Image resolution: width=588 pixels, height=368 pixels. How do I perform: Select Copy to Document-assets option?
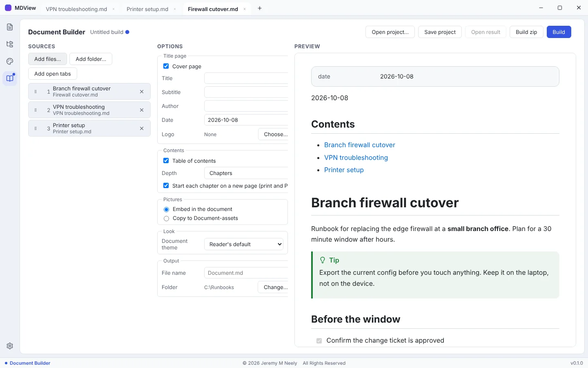[x=166, y=218]
